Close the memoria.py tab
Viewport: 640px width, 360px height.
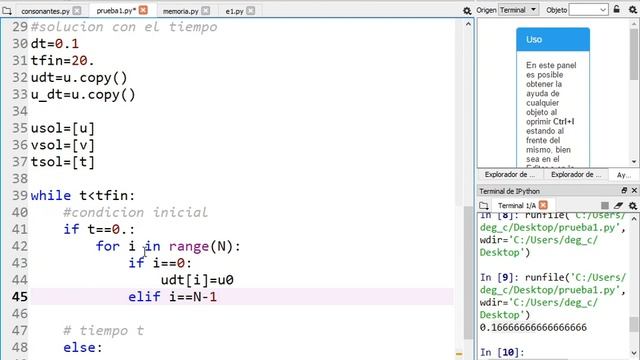pyautogui.click(x=205, y=11)
